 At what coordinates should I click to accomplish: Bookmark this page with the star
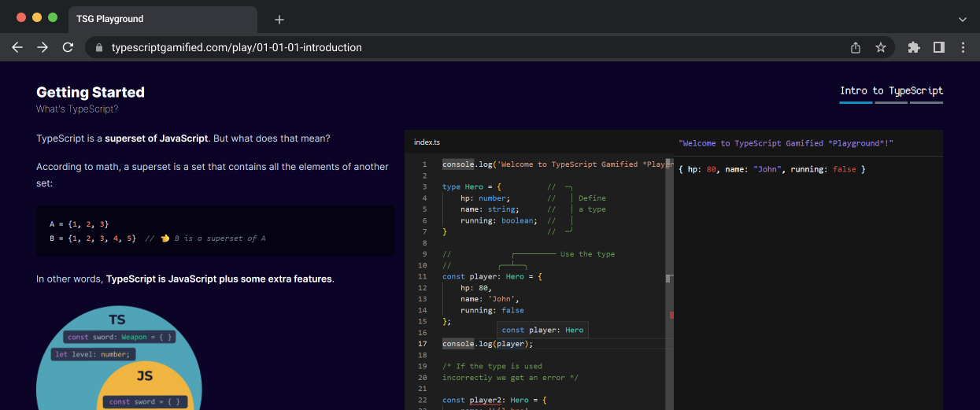[x=881, y=47]
